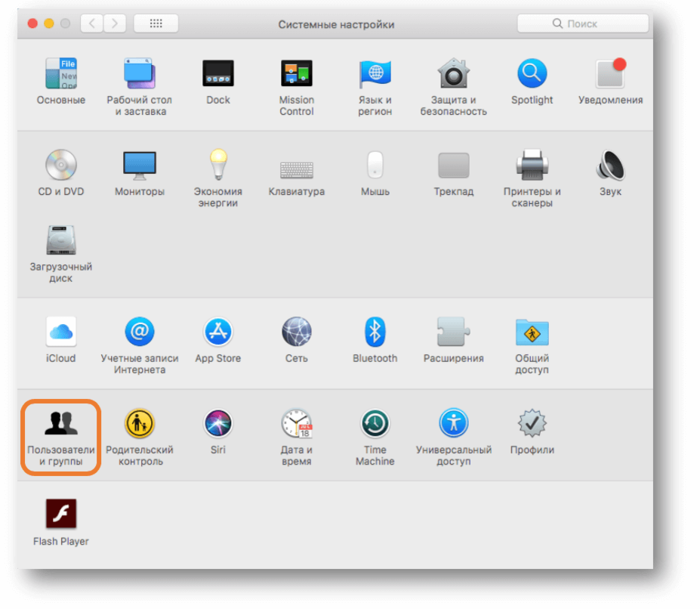Click the show all grid button
The image size is (700, 609).
coord(156,23)
